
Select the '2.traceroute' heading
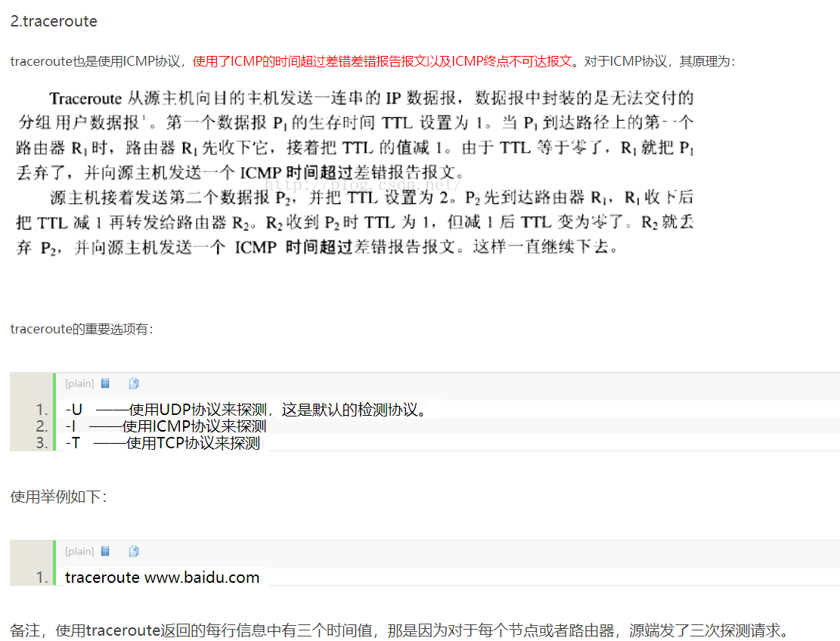[x=54, y=21]
